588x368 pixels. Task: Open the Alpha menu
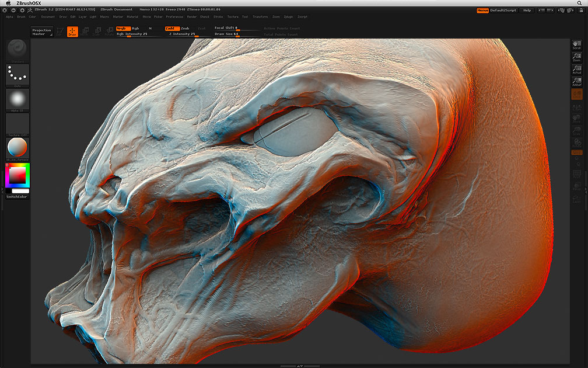pyautogui.click(x=9, y=17)
